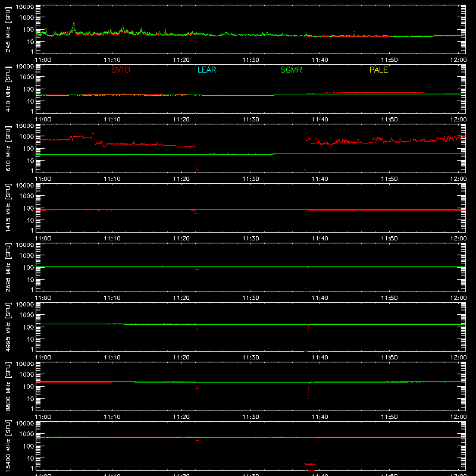
Task: Click the 10 y-axis value on 15400 MHz plot
Action: (30, 458)
